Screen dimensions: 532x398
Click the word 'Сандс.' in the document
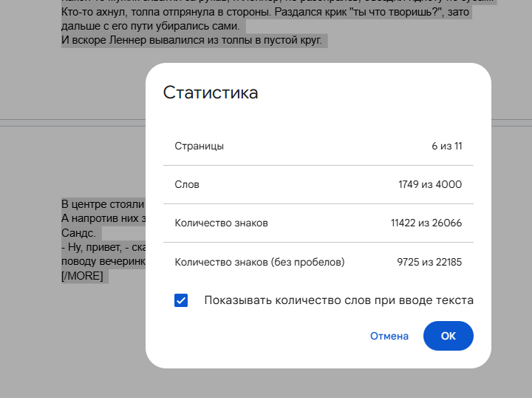(x=78, y=232)
